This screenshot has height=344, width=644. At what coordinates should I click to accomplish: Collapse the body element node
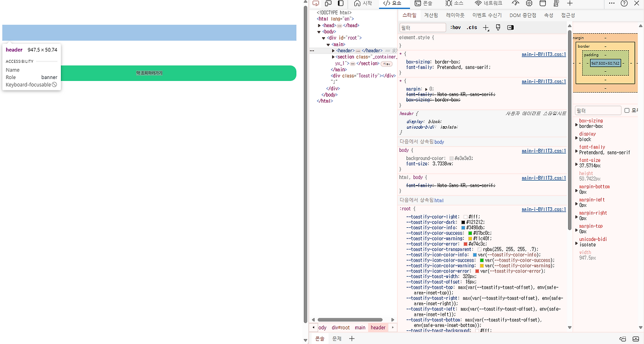tap(319, 32)
